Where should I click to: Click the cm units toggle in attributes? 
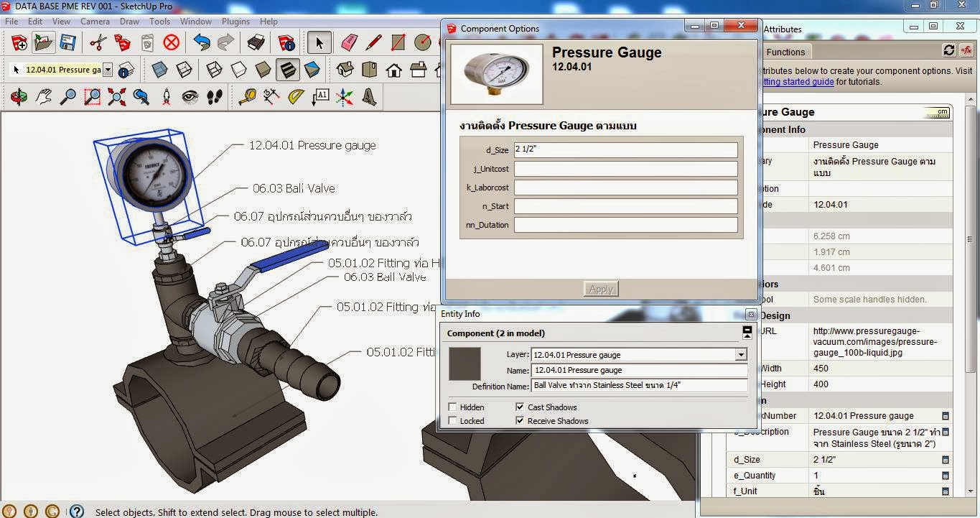tap(938, 113)
